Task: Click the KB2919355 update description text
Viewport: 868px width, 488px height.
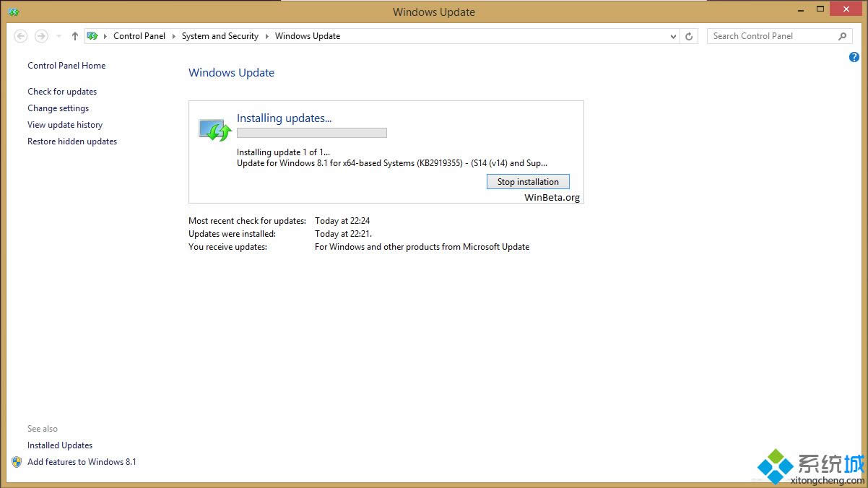Action: 392,163
